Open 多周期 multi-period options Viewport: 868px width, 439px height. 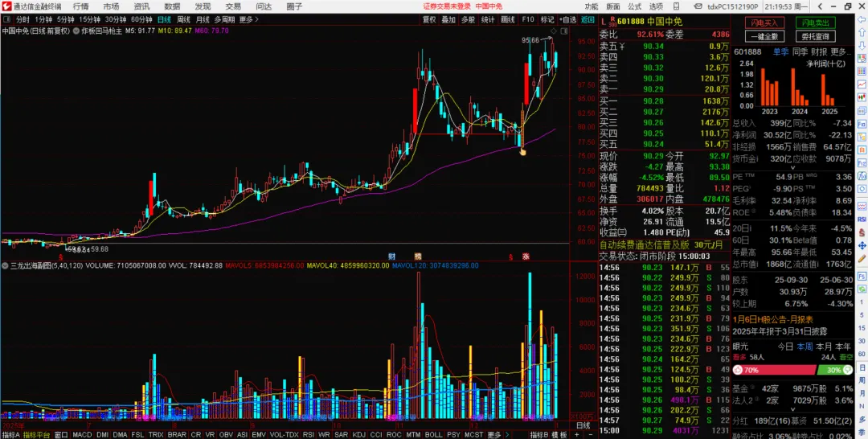tap(225, 19)
